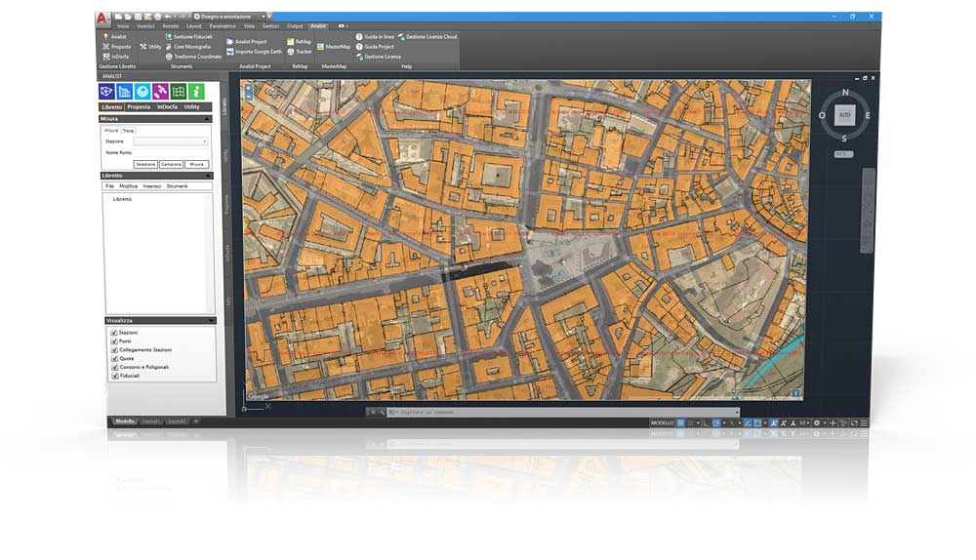Switch to the Layout ribbon tab
Image resolution: width=976 pixels, height=560 pixels.
194,26
